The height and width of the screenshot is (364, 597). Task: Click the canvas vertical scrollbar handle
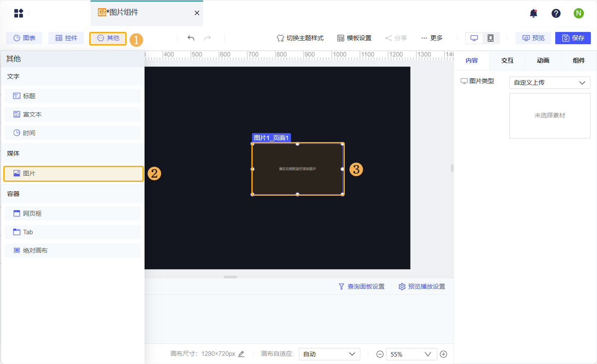[x=452, y=168]
